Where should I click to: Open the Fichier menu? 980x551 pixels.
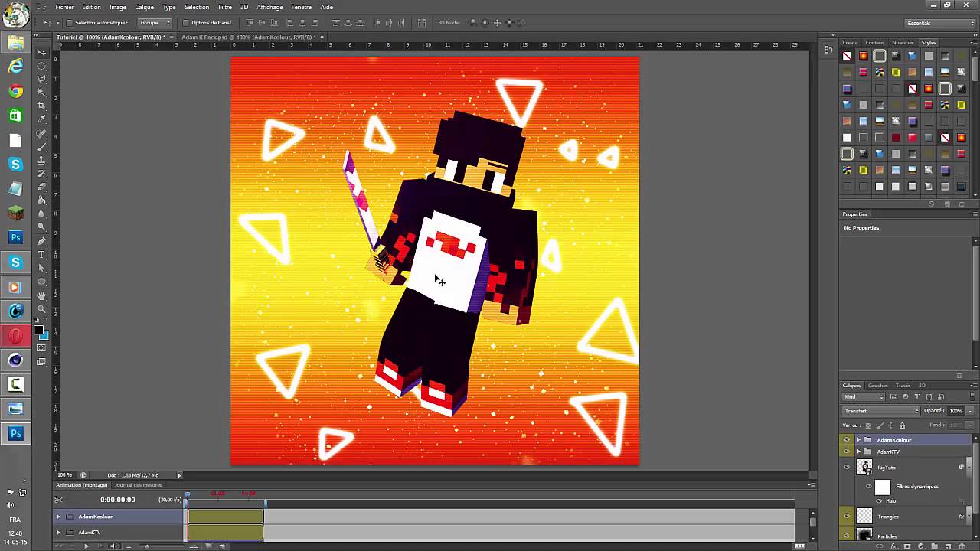[64, 7]
